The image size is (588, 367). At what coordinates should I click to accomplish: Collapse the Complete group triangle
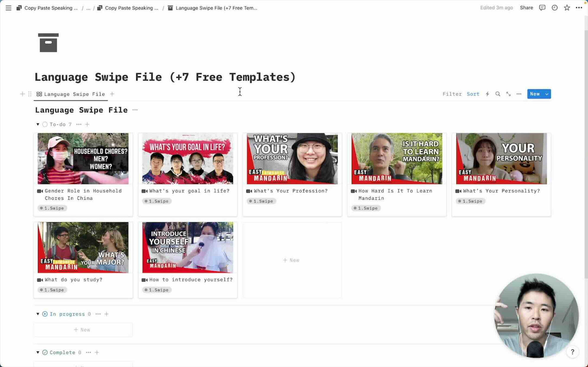click(x=38, y=352)
